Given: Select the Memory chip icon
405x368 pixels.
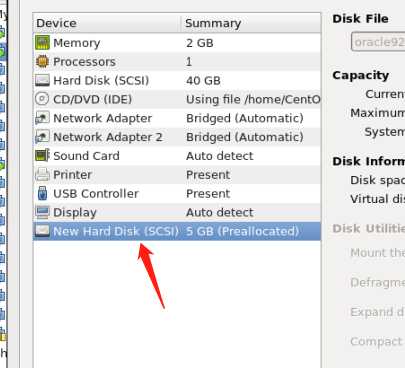Looking at the screenshot, I should (x=42, y=43).
